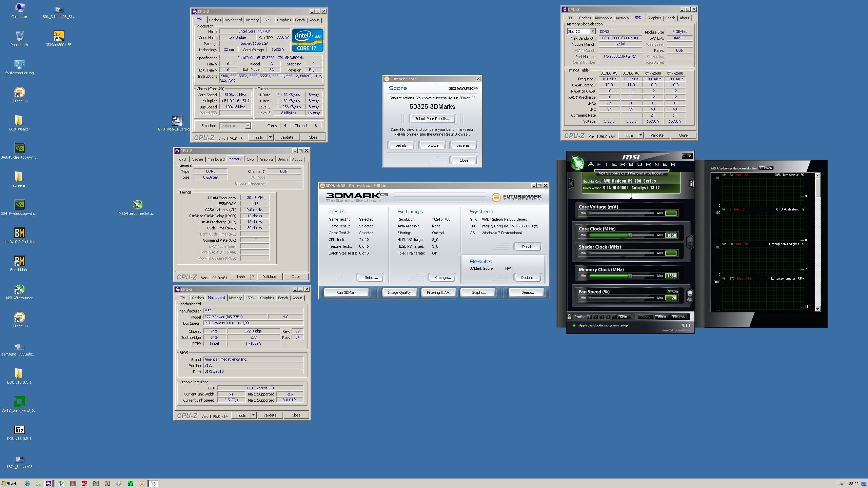Open the 3DMark05 desktop shortcut

19,95
